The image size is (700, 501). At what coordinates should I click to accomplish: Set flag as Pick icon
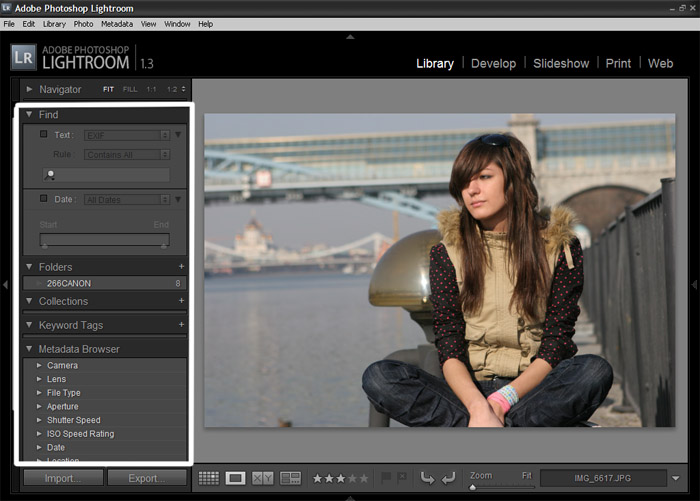pos(385,478)
